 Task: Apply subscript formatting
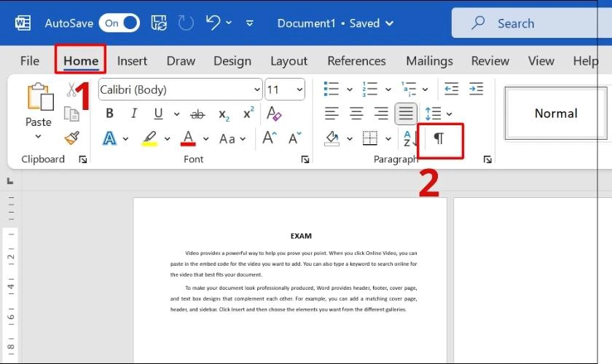(x=224, y=114)
